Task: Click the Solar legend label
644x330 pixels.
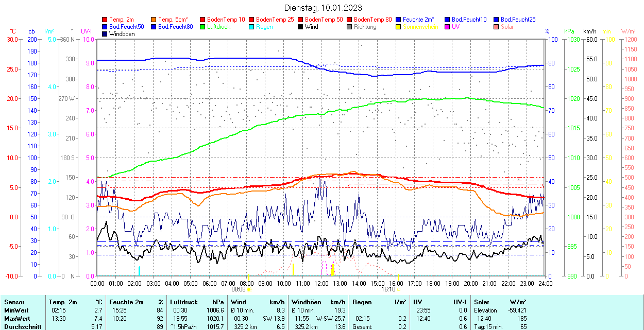Action: [x=507, y=27]
